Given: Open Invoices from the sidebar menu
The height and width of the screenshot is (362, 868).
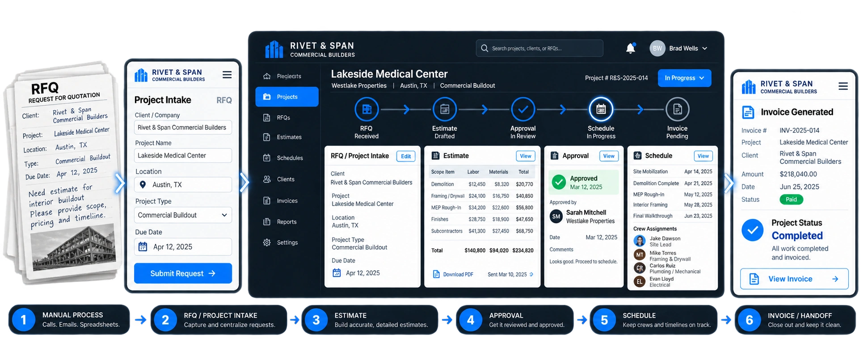Looking at the screenshot, I should 287,201.
